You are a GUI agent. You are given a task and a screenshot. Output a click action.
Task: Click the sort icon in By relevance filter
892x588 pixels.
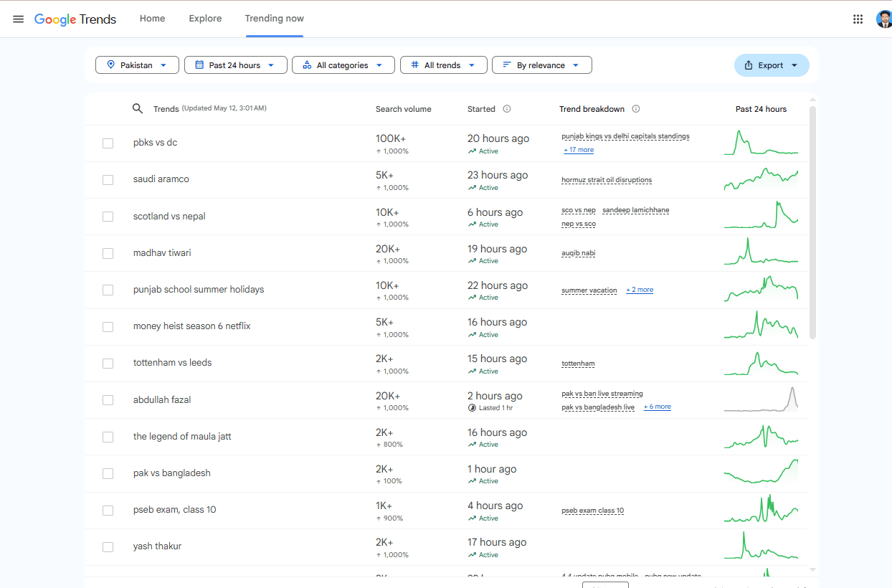click(x=507, y=65)
